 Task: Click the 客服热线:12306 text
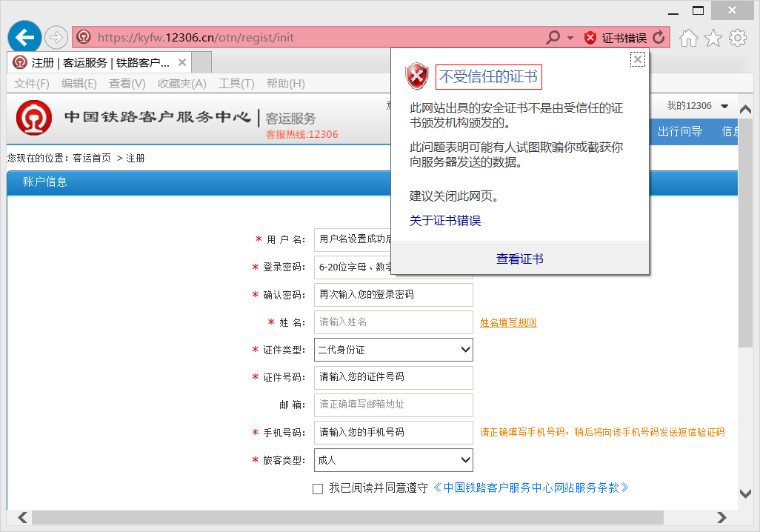(x=302, y=134)
